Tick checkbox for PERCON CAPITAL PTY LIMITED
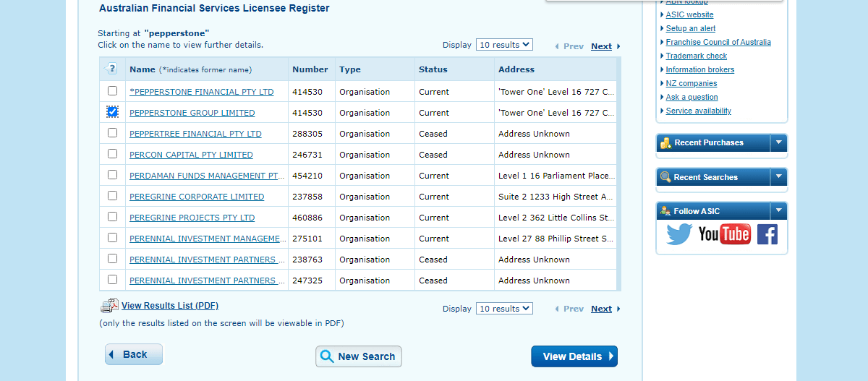Image resolution: width=868 pixels, height=381 pixels. 112,154
